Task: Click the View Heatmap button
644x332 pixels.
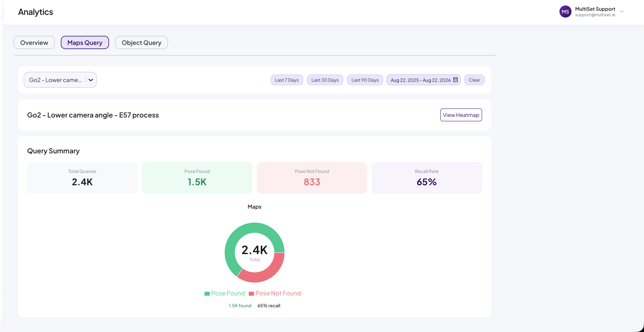Action: [461, 115]
